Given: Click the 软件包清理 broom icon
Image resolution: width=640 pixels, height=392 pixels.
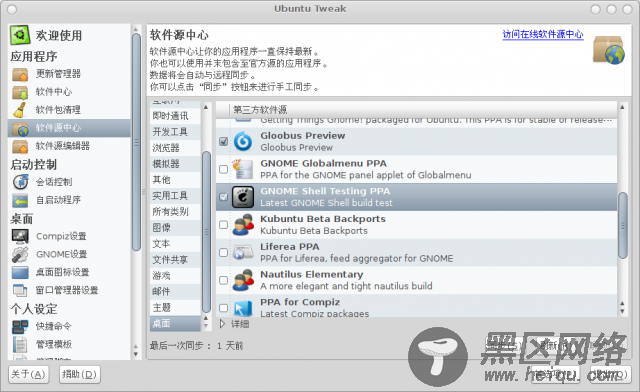Looking at the screenshot, I should point(20,110).
